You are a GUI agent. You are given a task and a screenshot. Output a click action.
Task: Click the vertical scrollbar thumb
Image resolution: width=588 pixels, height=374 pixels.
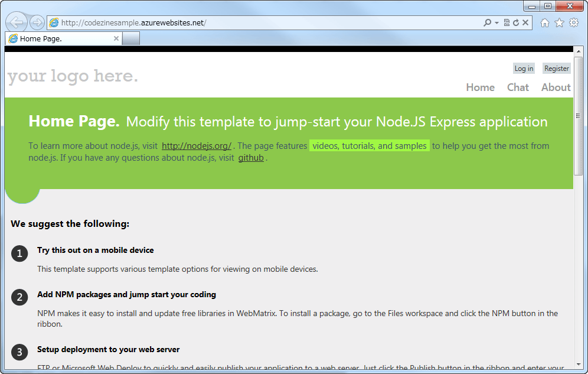click(x=578, y=116)
